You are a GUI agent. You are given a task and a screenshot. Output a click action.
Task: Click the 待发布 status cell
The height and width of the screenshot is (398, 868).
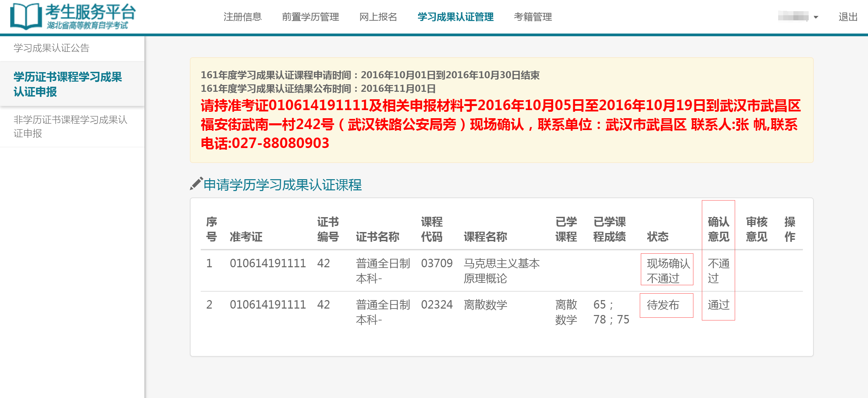pos(663,305)
